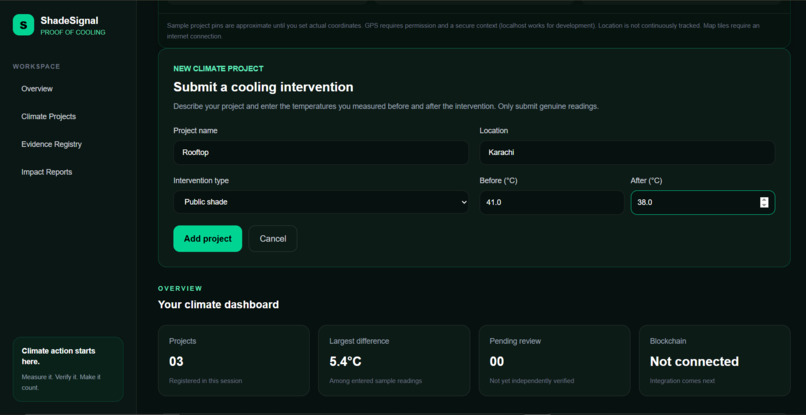Click the Blockchain Not connected card

click(x=715, y=360)
